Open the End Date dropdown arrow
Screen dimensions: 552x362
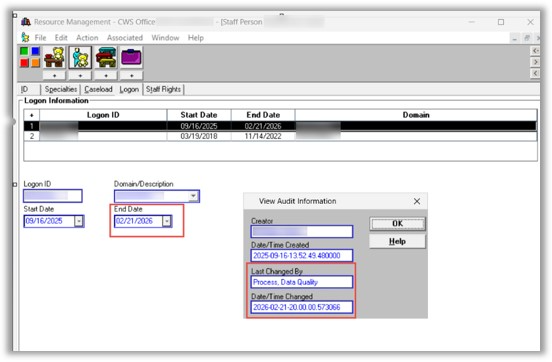coord(167,221)
